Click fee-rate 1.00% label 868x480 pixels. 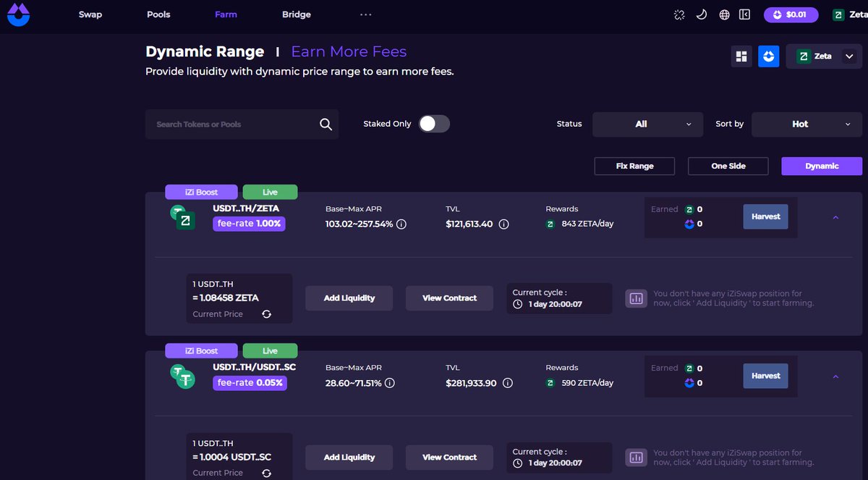250,224
